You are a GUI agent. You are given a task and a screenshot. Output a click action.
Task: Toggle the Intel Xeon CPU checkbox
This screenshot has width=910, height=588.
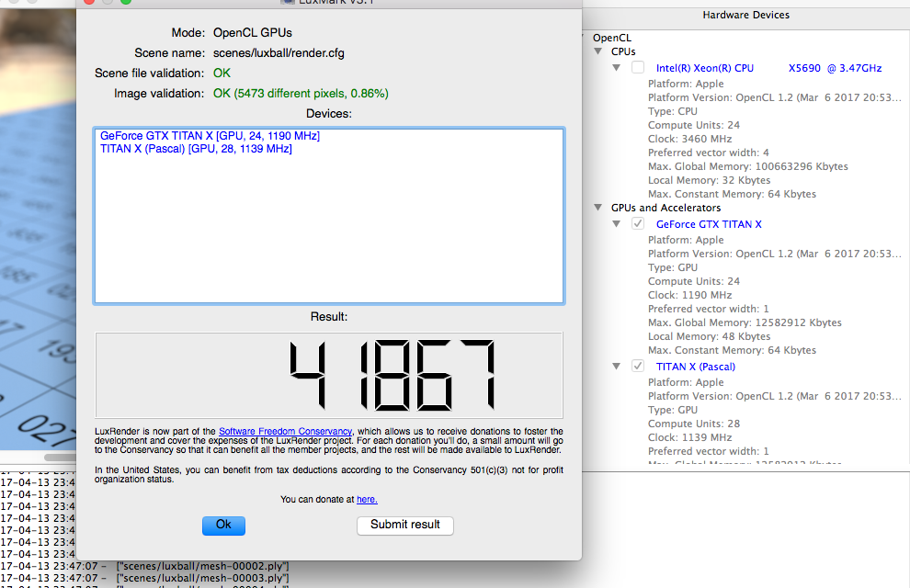638,67
